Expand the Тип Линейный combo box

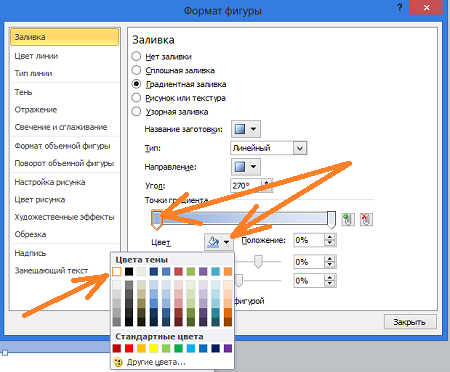[299, 148]
